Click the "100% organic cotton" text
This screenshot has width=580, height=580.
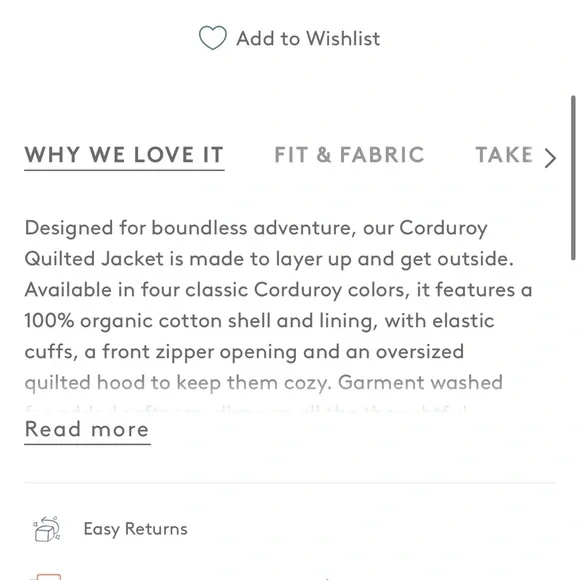click(123, 320)
